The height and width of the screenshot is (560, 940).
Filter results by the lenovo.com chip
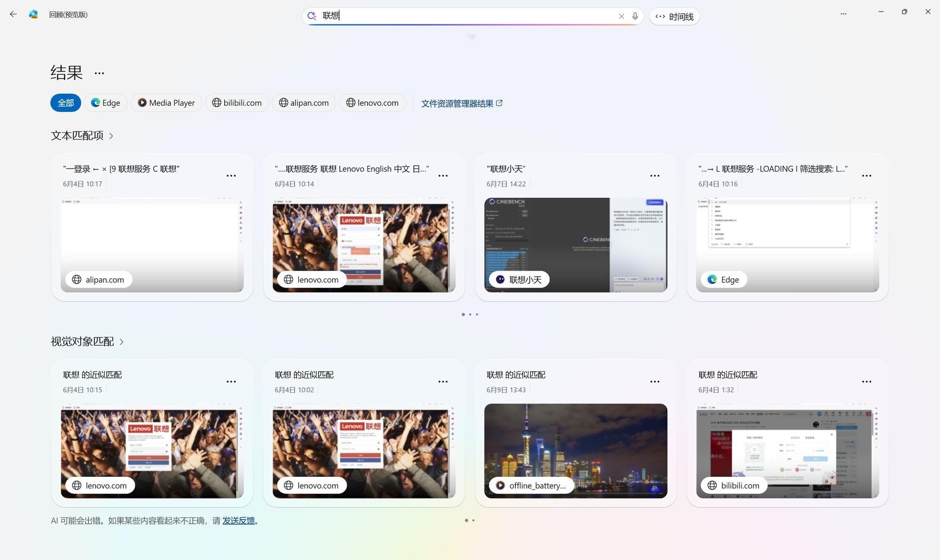372,103
